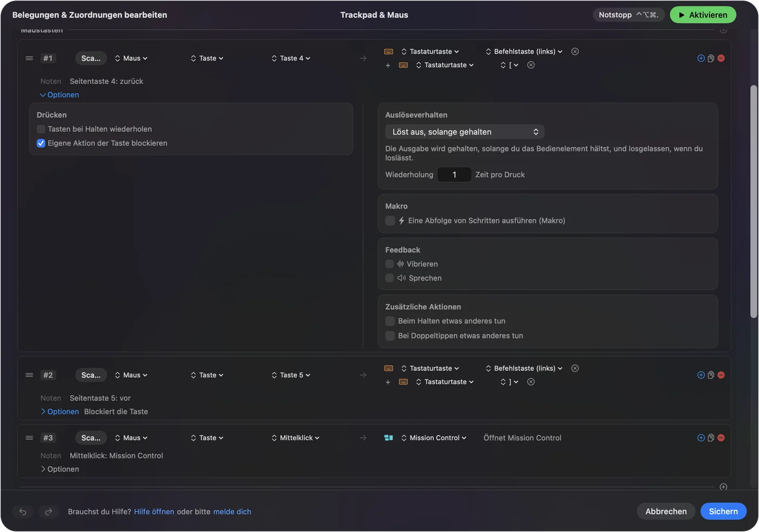Enable Tasten bei Halten wiederholen
Image resolution: width=759 pixels, height=532 pixels.
[41, 129]
